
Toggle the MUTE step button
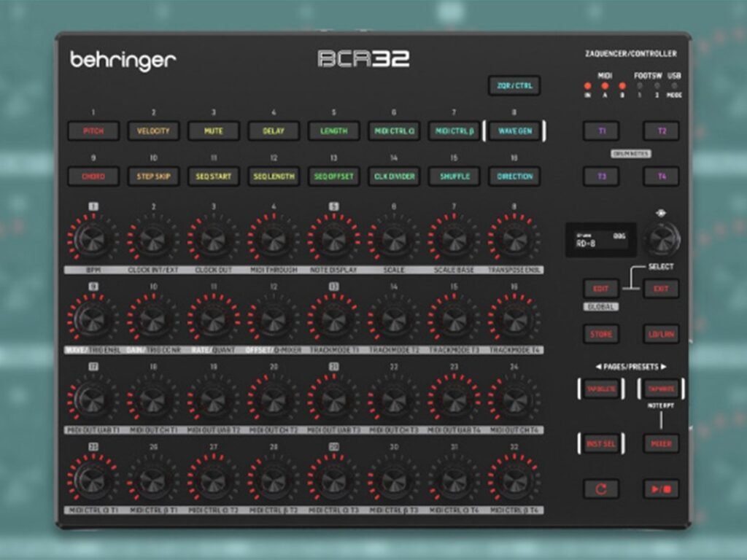click(214, 131)
